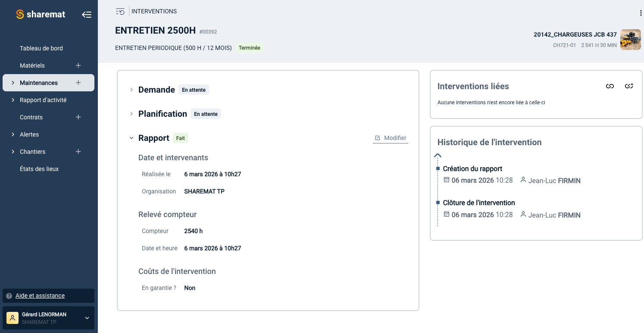The width and height of the screenshot is (644, 333).
Task: Click the link-plus icon to add a linked intervention
Action: click(629, 86)
